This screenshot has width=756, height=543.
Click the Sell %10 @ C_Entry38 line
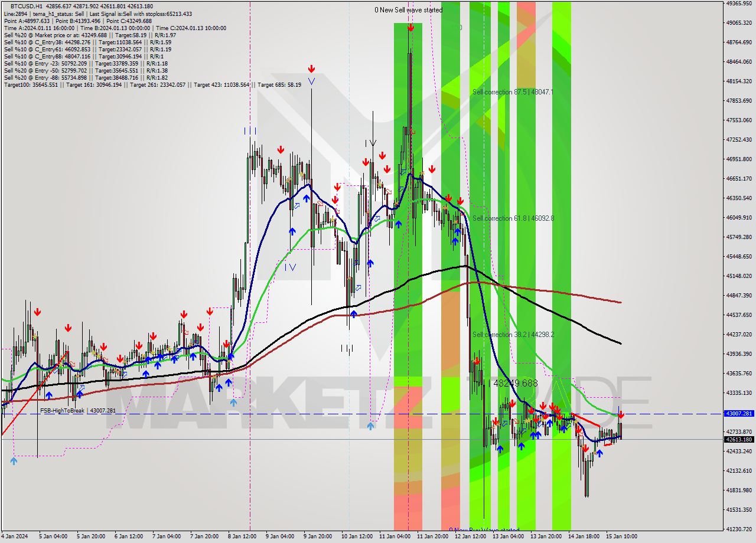87,42
